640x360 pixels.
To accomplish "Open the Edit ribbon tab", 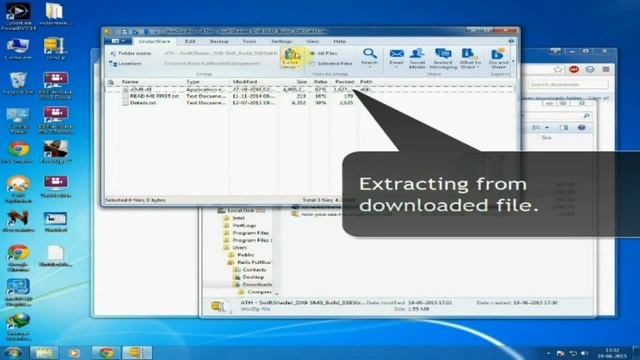I will [x=190, y=42].
